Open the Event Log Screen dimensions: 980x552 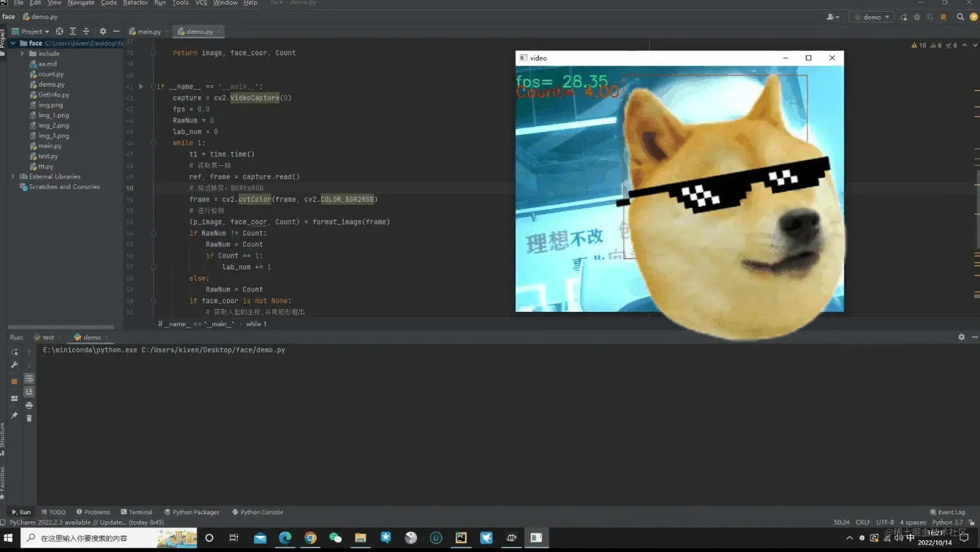pyautogui.click(x=947, y=512)
